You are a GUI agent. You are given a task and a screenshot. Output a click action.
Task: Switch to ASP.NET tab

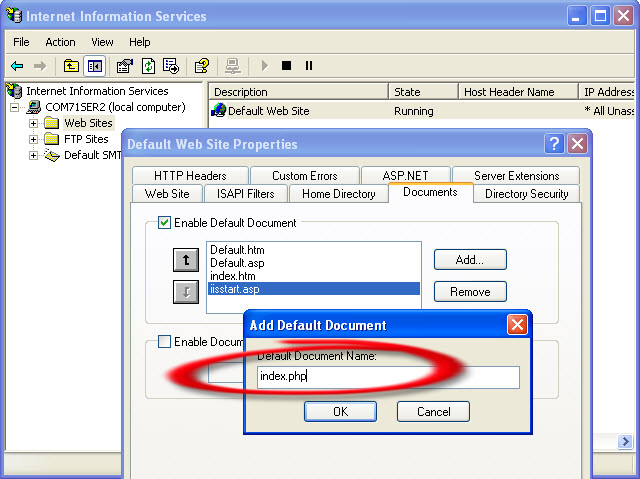point(405,175)
